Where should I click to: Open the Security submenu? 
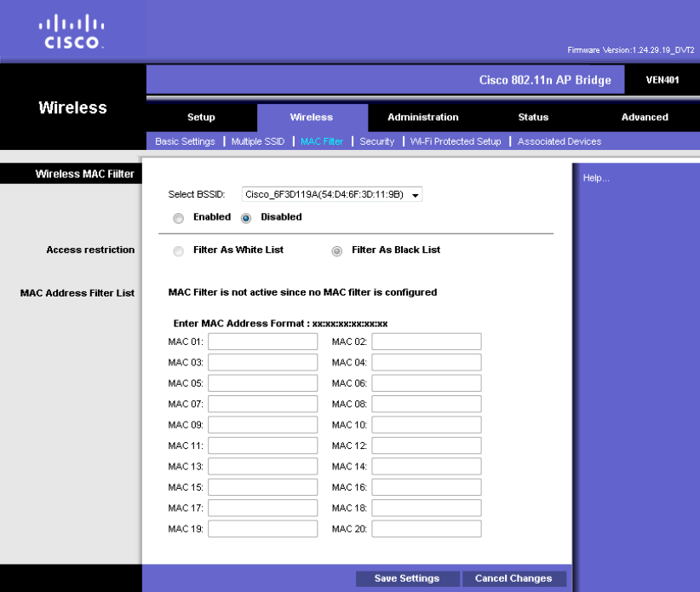pos(377,141)
